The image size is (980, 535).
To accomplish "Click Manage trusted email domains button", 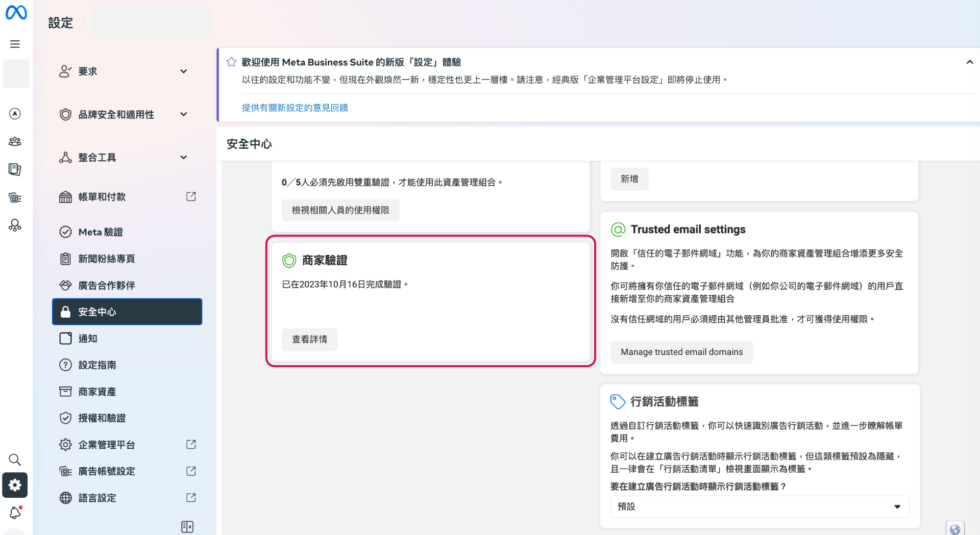I will click(x=681, y=352).
